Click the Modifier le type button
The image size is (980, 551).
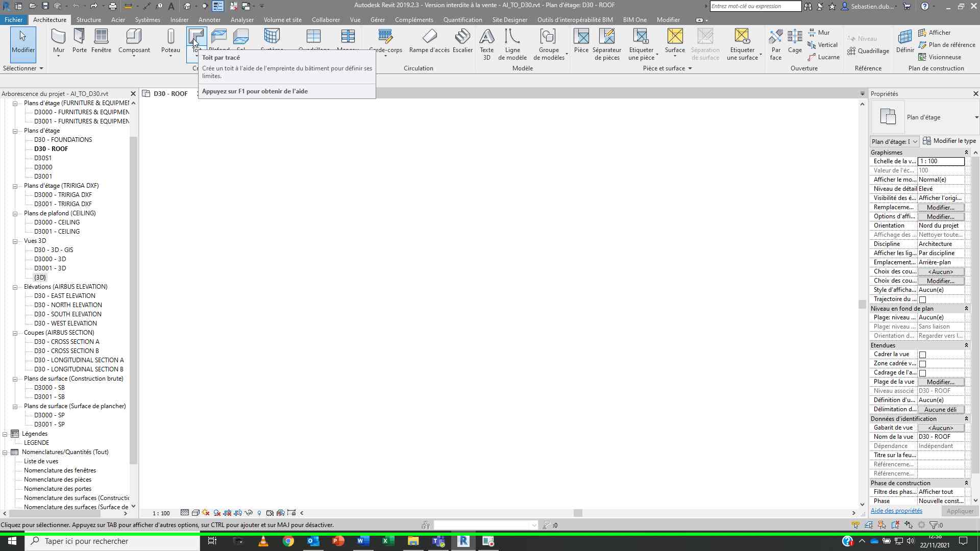point(949,141)
